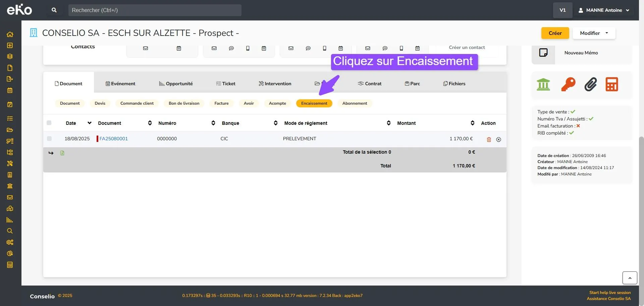Screen dimensions: 644x306
Task: Click the green Excel export icon
Action: pyautogui.click(x=62, y=153)
